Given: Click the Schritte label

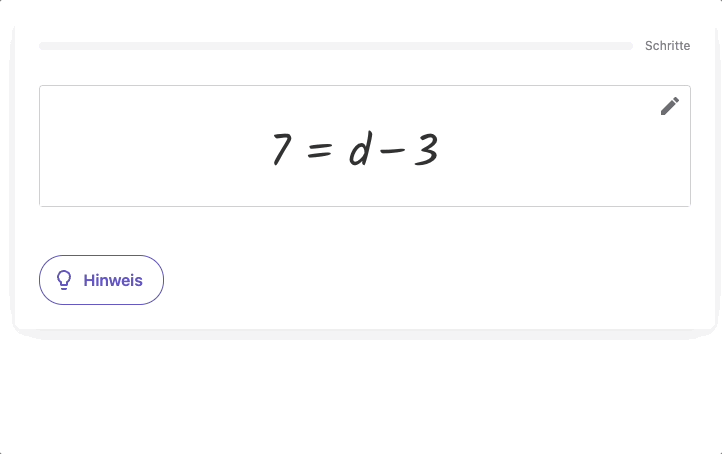Looking at the screenshot, I should pos(667,46).
